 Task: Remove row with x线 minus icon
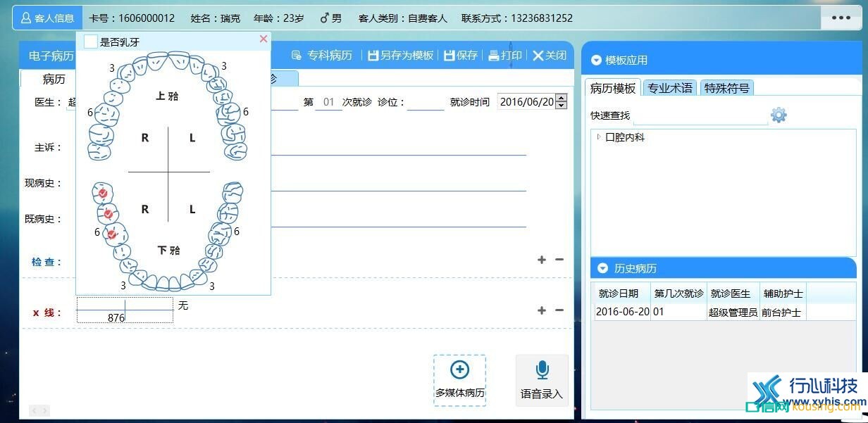[559, 310]
